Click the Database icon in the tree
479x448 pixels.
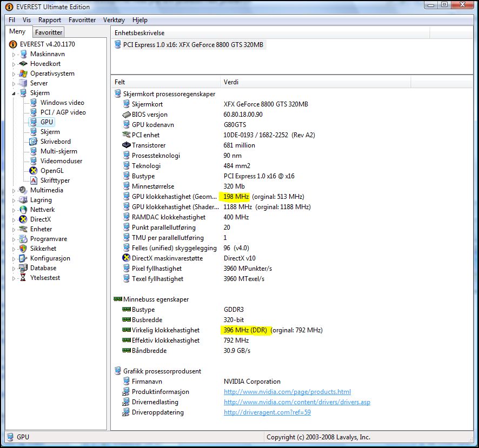coord(23,268)
